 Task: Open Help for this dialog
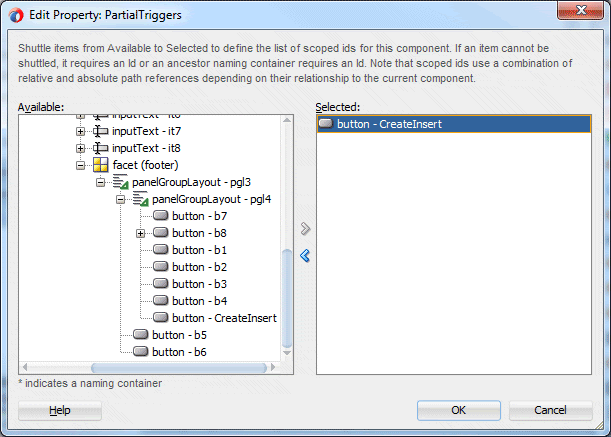(x=60, y=410)
